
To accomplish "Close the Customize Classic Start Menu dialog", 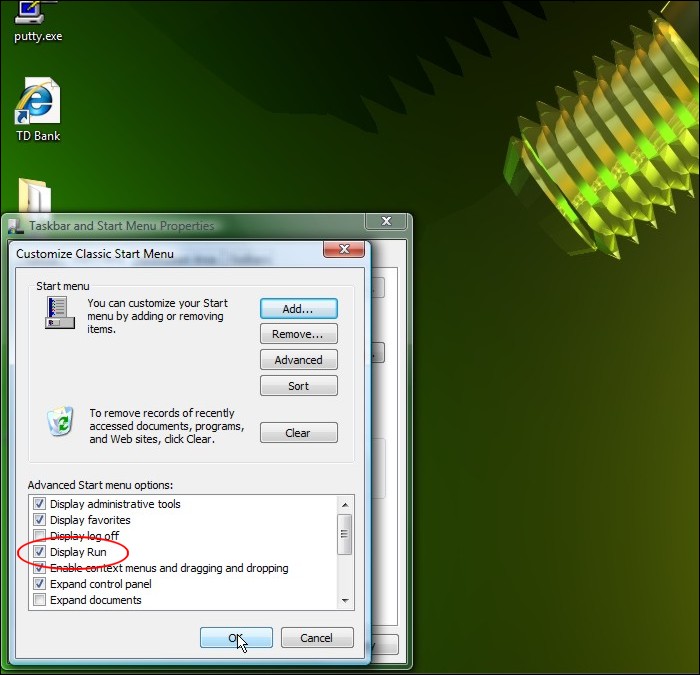I will (343, 249).
